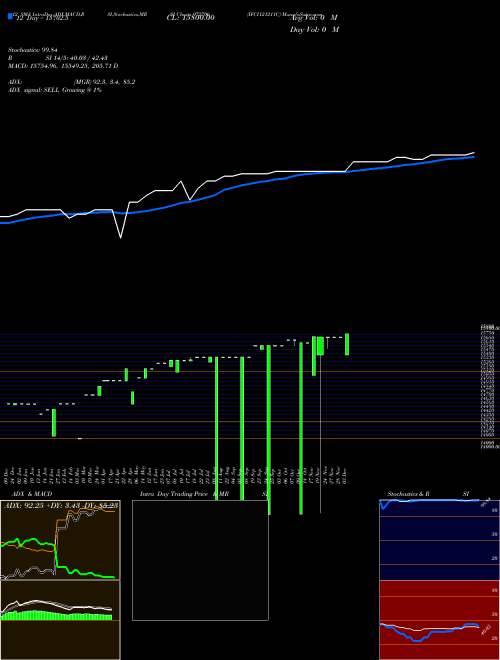
Task: Click the Day Vol: 0 M label
Action: (314, 30)
